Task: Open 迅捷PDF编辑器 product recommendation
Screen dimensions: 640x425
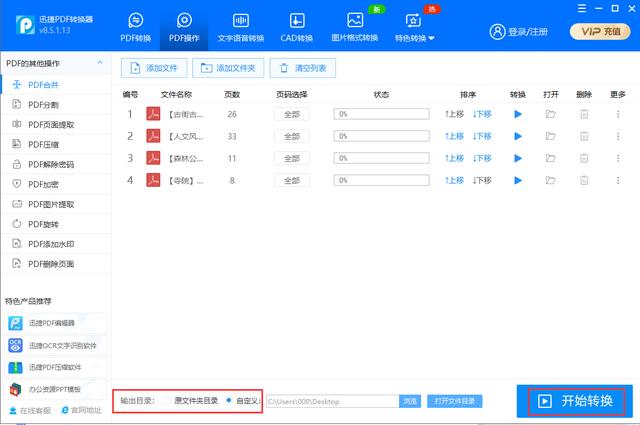Action: pos(56,323)
